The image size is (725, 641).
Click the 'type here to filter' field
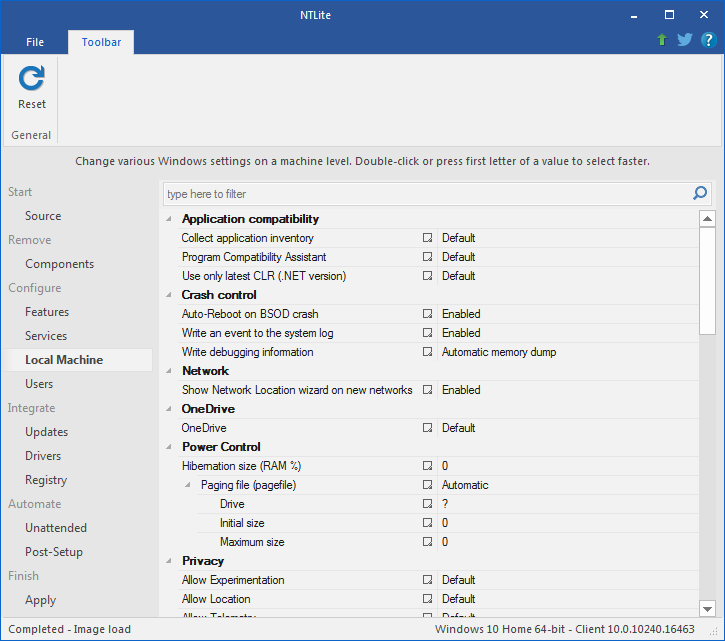tap(428, 194)
